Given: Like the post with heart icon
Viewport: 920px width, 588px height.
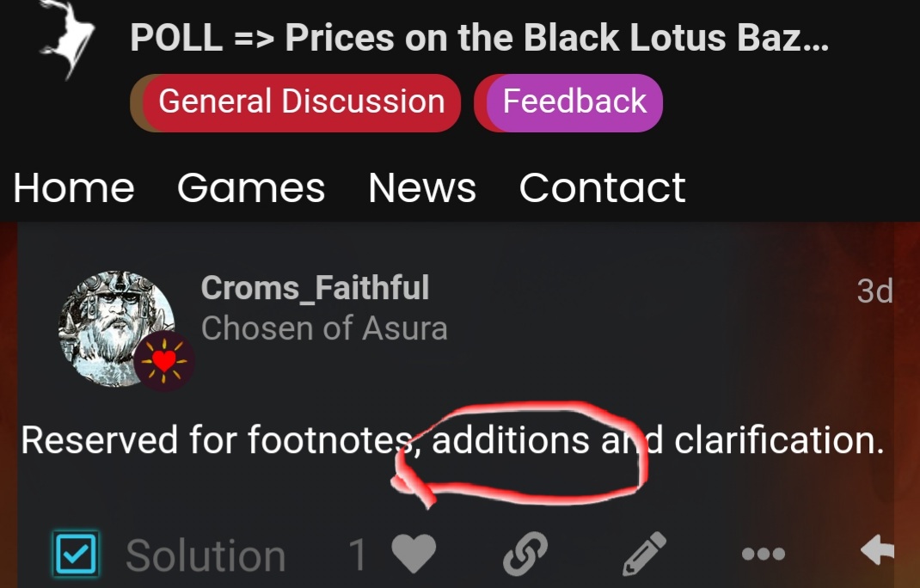Looking at the screenshot, I should point(414,553).
